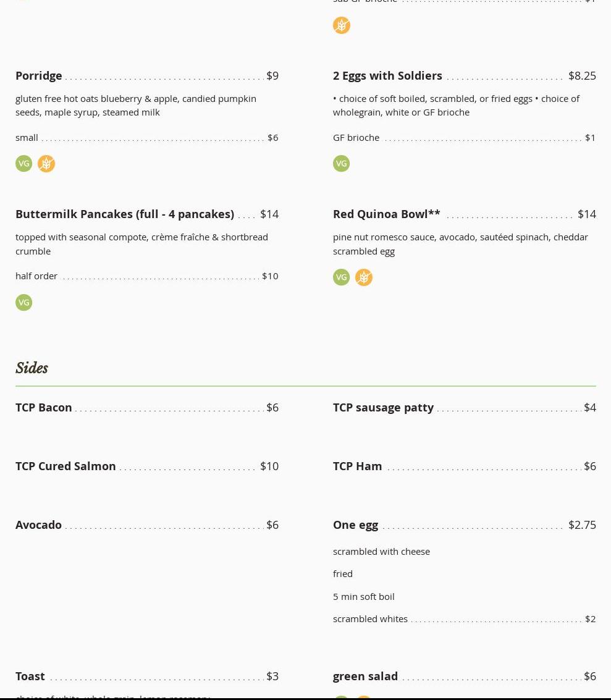Click the Porridge vegetarian VG badge

tap(23, 163)
